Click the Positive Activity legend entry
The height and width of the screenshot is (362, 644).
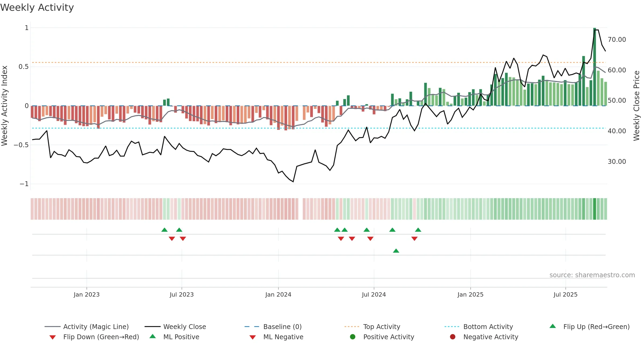point(382,337)
